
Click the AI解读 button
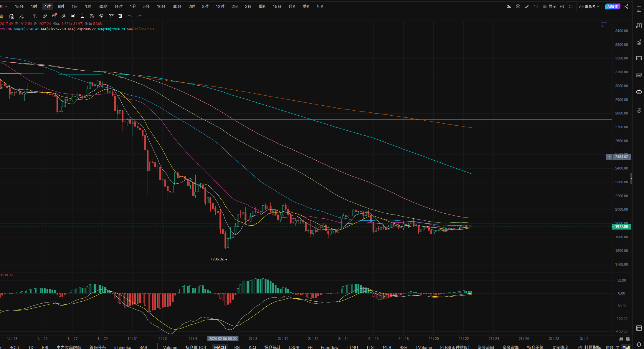612,6
